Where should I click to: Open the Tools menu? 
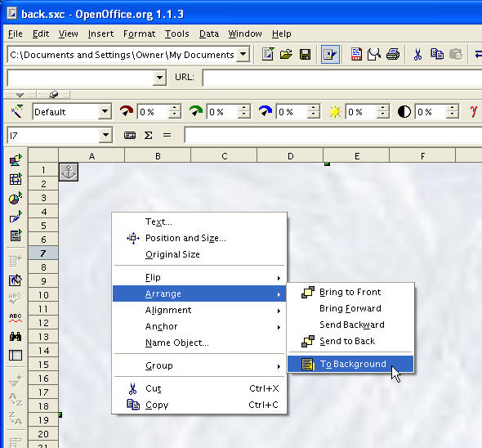pyautogui.click(x=176, y=34)
